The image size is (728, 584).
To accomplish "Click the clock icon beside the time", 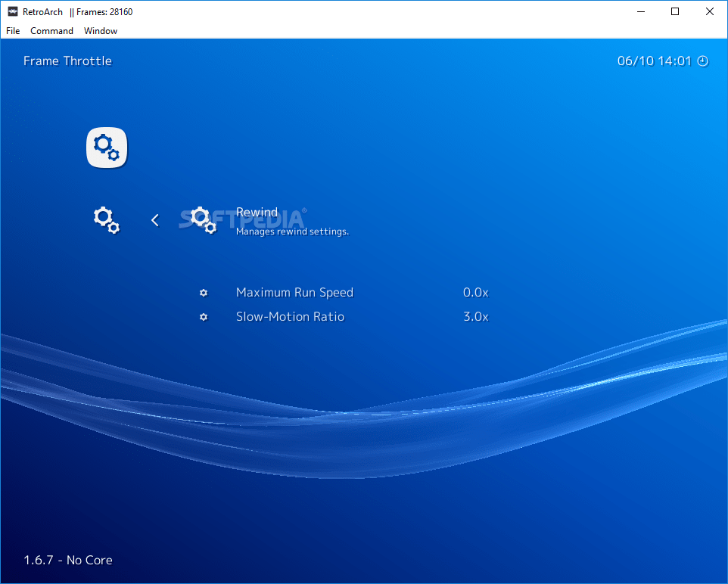I will 703,61.
